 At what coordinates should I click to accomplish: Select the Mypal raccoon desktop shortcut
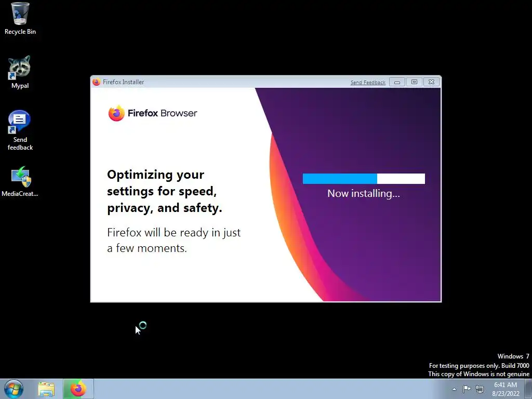pyautogui.click(x=20, y=72)
